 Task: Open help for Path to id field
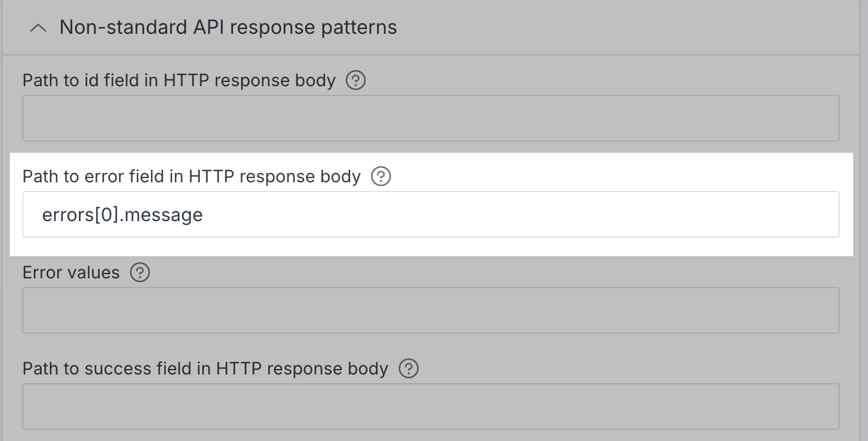356,81
